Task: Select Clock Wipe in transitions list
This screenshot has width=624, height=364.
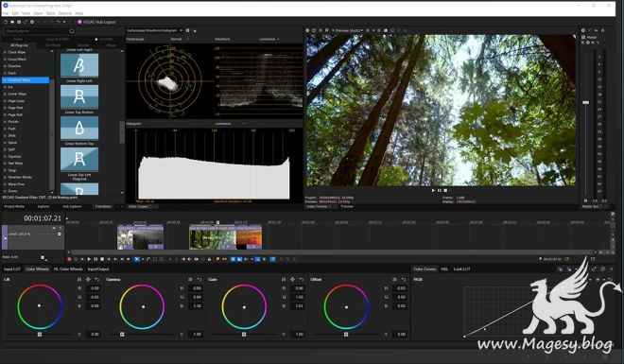Action: [x=17, y=52]
